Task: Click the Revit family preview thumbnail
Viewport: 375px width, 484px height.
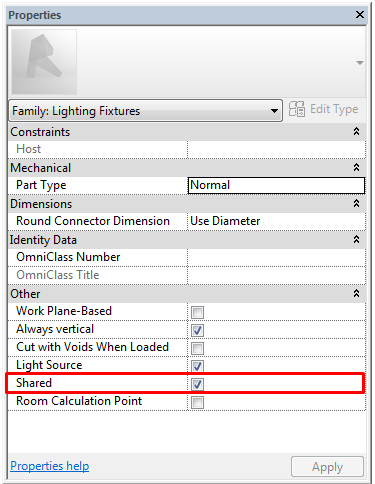Action: 44,62
